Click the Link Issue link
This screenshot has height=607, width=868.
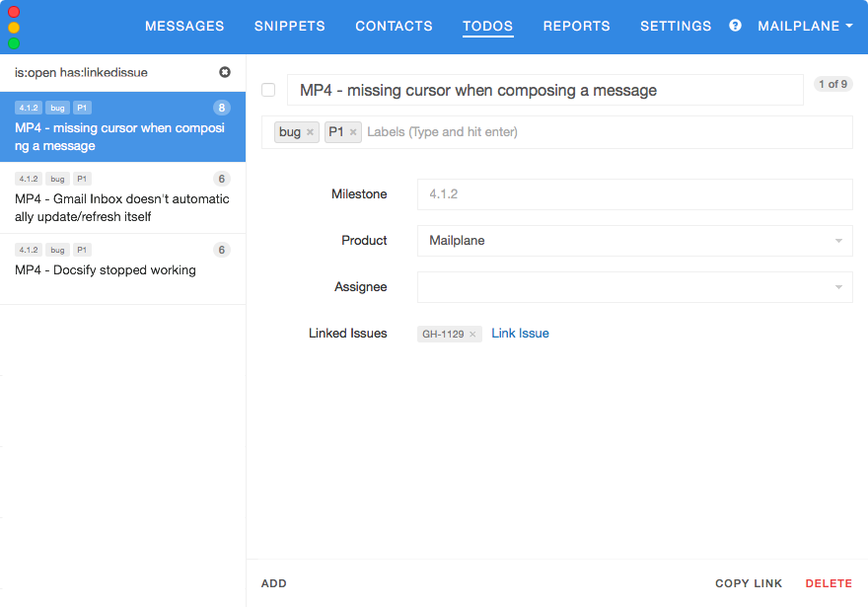tap(520, 334)
